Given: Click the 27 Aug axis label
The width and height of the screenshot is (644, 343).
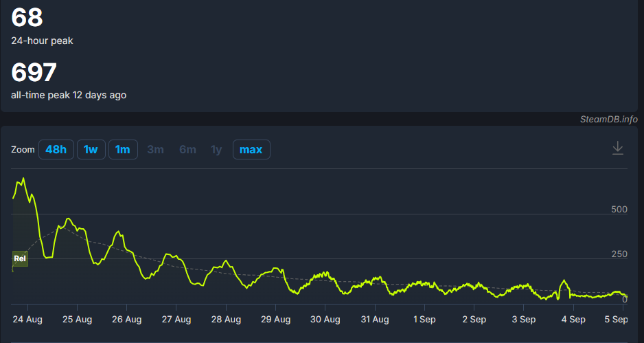Looking at the screenshot, I should pyautogui.click(x=176, y=319).
